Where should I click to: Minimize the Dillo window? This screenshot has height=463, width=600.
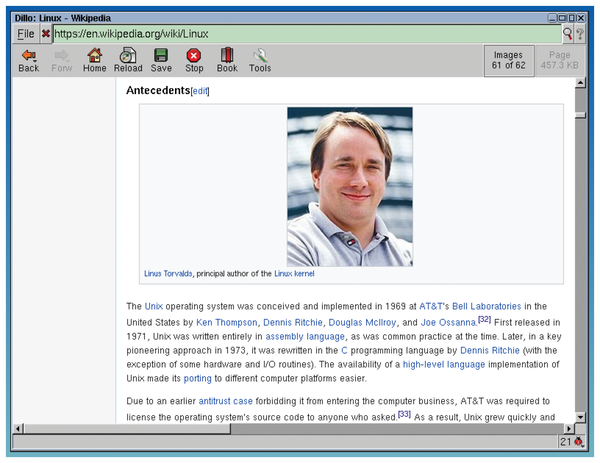(x=552, y=18)
